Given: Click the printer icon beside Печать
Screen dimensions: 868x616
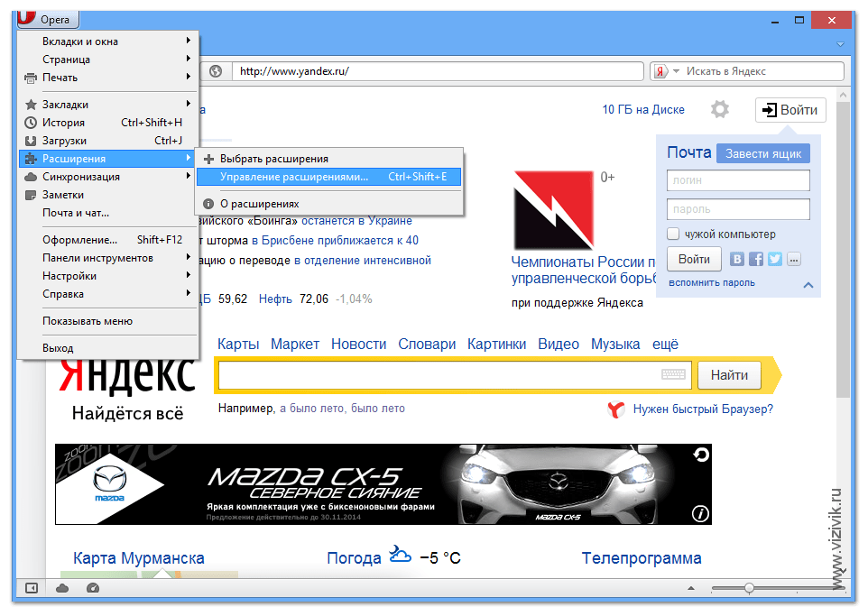Looking at the screenshot, I should (x=31, y=78).
